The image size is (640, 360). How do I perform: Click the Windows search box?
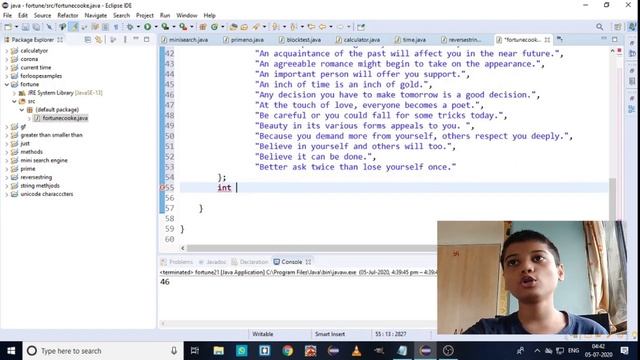point(103,351)
